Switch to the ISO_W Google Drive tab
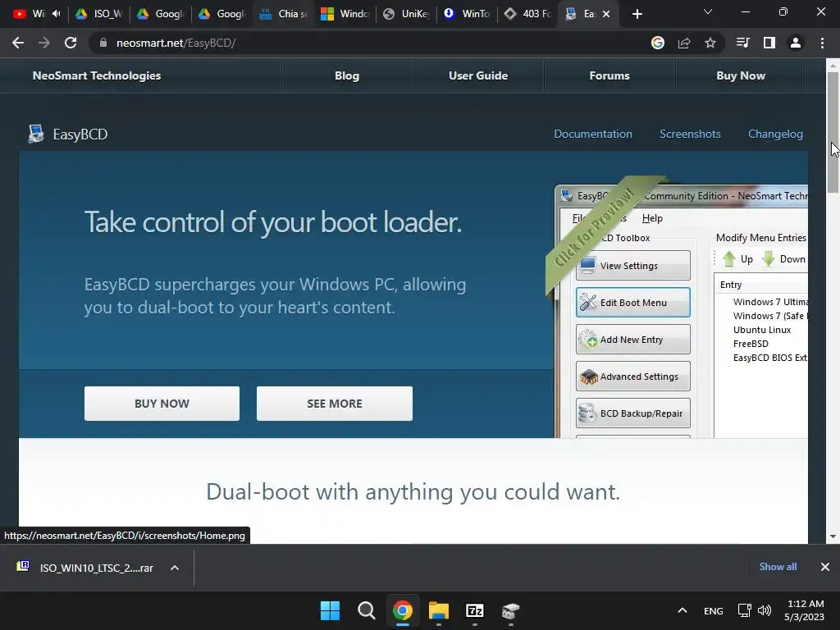 tap(99, 14)
